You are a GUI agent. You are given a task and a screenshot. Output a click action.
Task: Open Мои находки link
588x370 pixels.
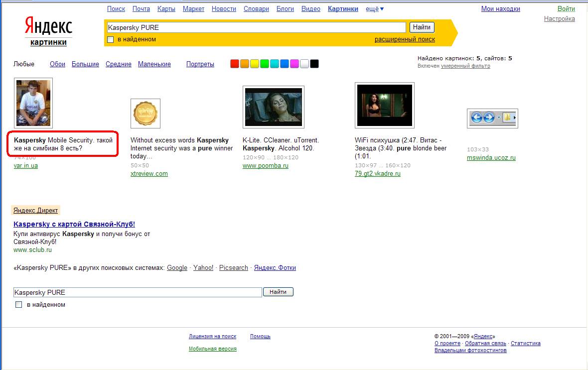[x=501, y=8]
